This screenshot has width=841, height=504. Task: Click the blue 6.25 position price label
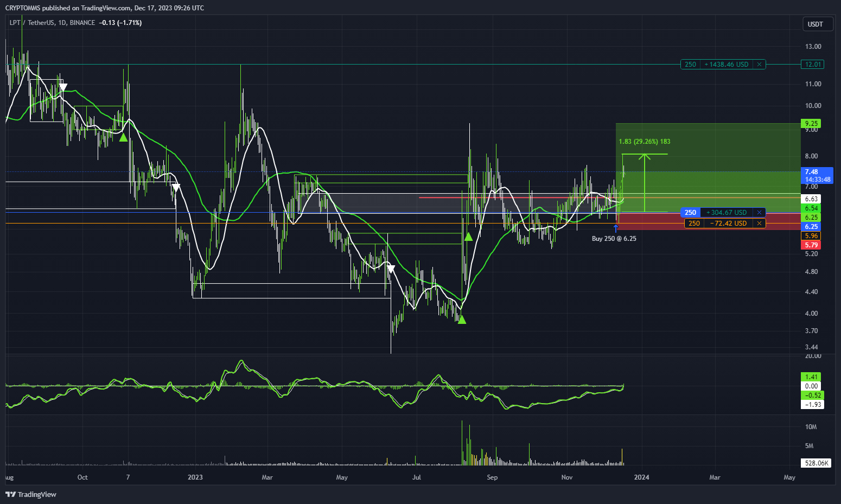tap(811, 227)
